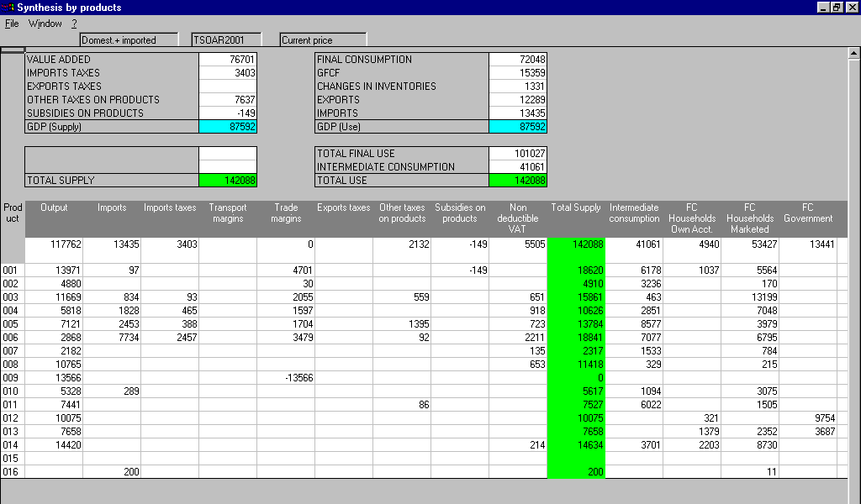
Task: Click the Domest.+ imported field
Action: click(x=129, y=39)
